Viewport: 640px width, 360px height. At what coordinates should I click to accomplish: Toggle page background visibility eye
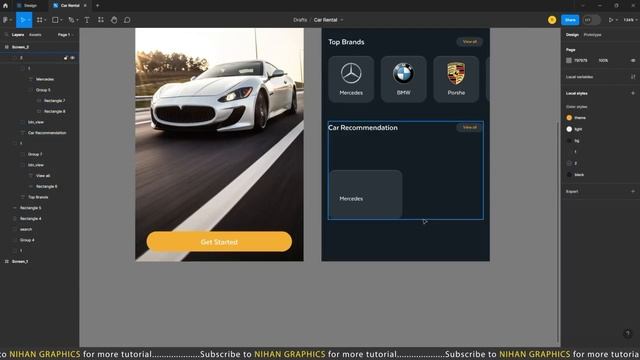pos(633,60)
